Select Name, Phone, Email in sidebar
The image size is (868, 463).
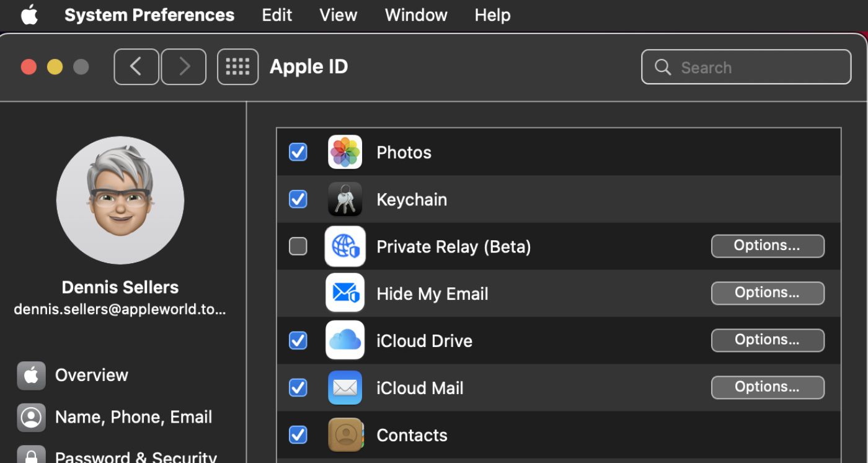[x=133, y=417]
